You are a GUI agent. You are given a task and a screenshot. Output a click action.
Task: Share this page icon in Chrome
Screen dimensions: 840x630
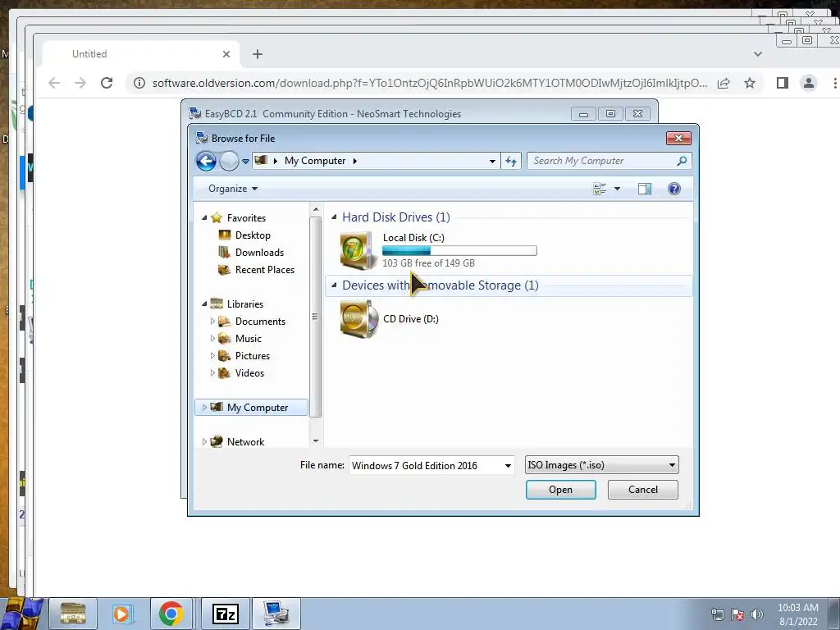tap(724, 83)
